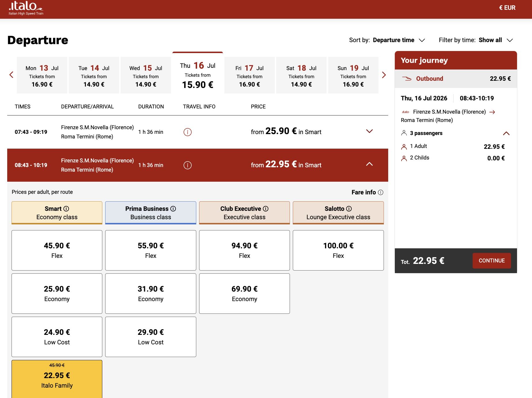Click the DURATION column header
The width and height of the screenshot is (532, 398).
tap(151, 107)
